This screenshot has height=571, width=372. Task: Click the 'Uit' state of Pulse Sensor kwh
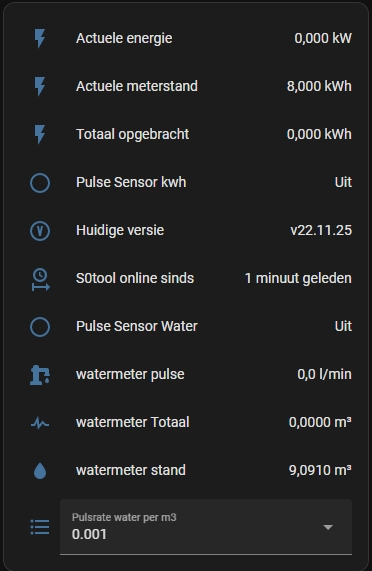(343, 182)
